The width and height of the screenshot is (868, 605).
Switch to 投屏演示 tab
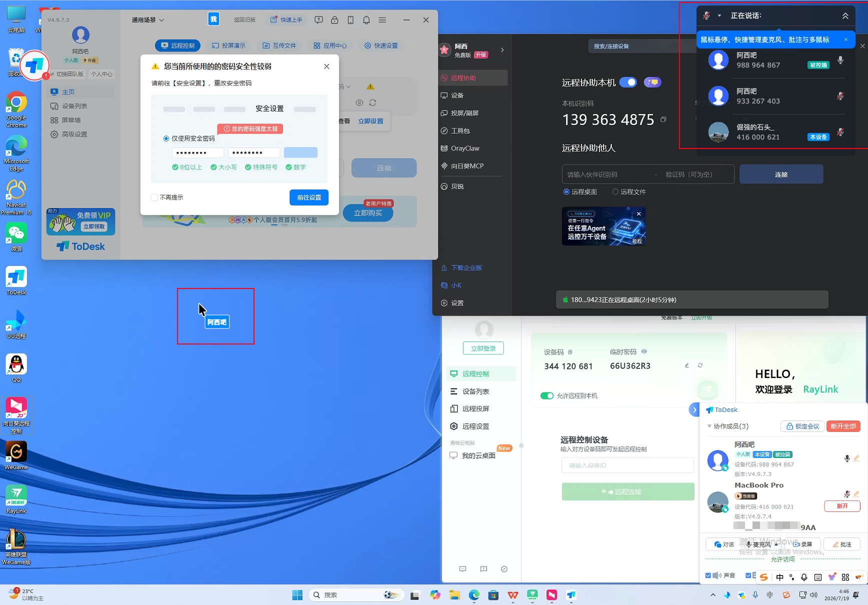pos(228,45)
